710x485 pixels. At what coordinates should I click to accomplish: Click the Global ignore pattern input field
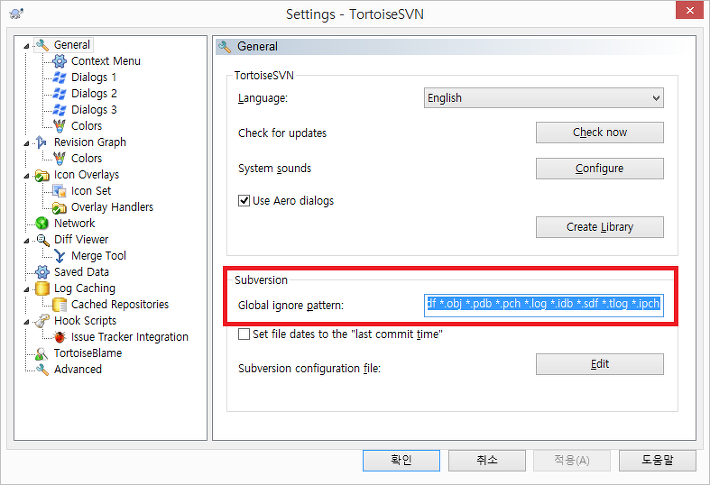point(544,305)
